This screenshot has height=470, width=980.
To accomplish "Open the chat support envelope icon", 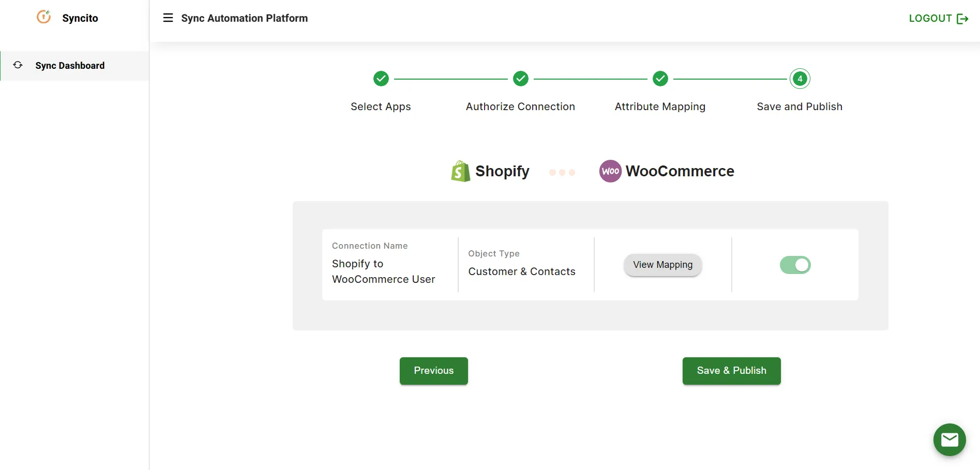I will click(949, 439).
